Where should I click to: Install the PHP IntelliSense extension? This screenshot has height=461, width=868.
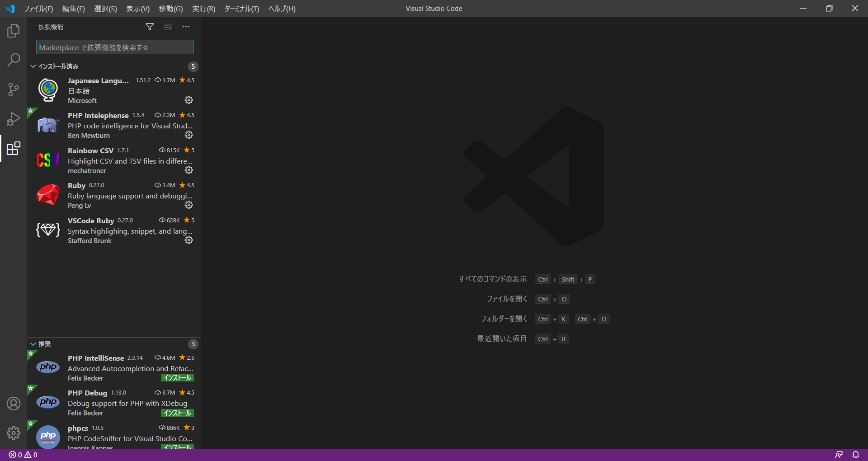[x=178, y=378]
